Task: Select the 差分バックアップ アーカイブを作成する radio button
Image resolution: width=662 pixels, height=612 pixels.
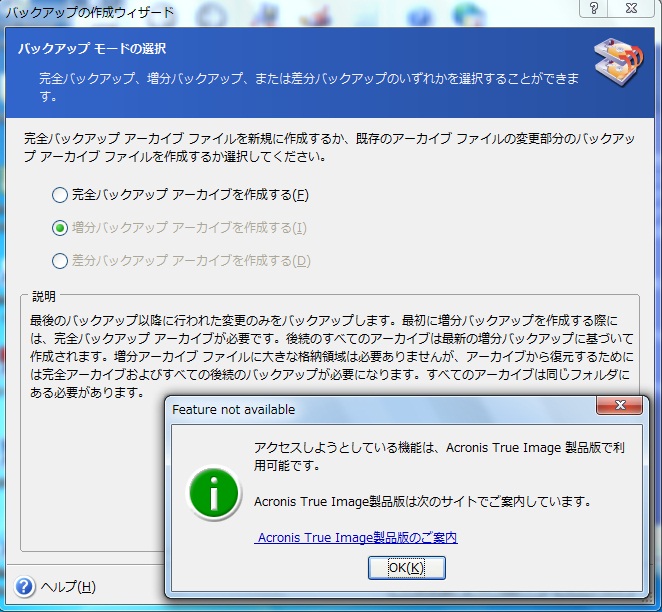Action: (x=60, y=261)
